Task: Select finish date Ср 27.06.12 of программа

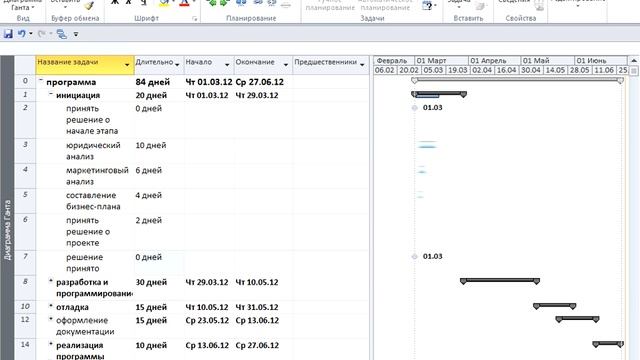Action: tap(263, 82)
